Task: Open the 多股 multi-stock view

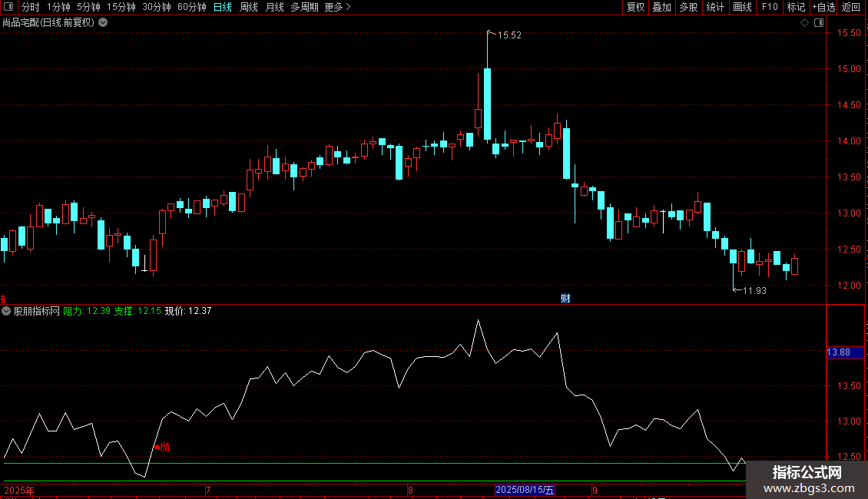Action: [x=688, y=7]
